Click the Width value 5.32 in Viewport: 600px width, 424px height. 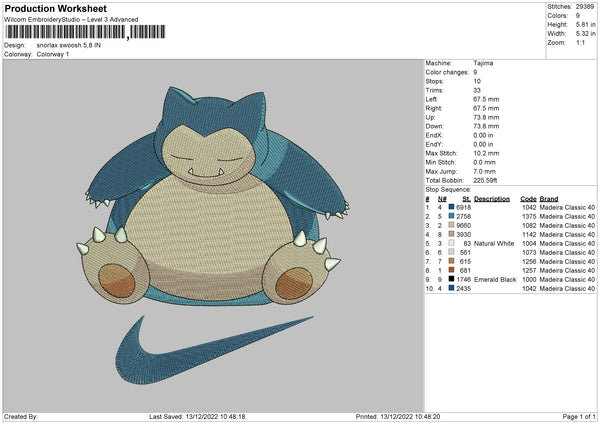coord(585,34)
